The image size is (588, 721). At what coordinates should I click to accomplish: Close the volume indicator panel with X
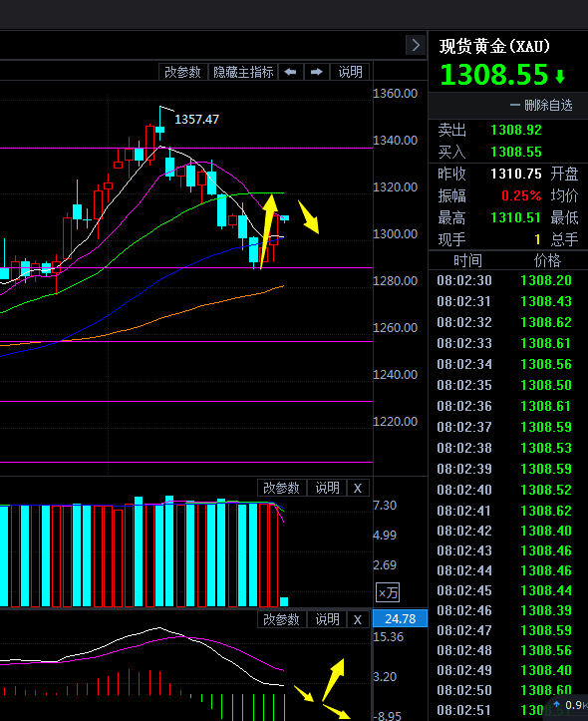pyautogui.click(x=358, y=488)
